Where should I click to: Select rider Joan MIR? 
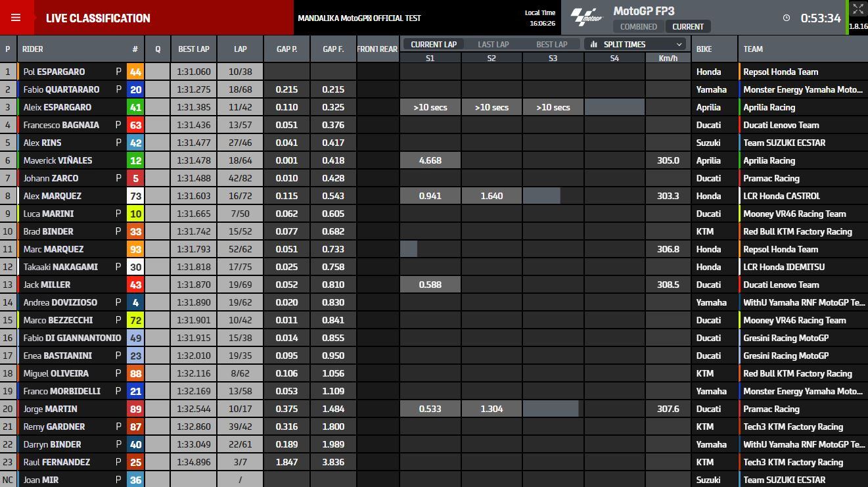[x=41, y=480]
